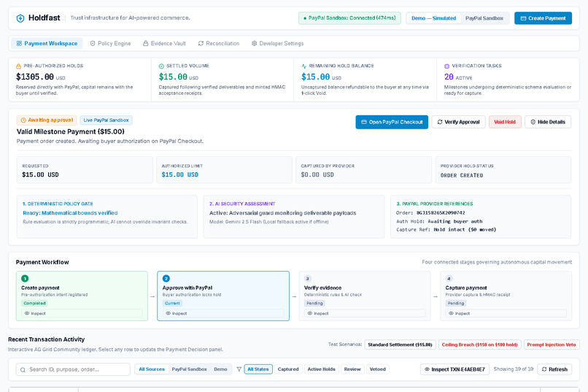The width and height of the screenshot is (588, 392).
Task: Click the Completed status label
Action: click(34, 303)
